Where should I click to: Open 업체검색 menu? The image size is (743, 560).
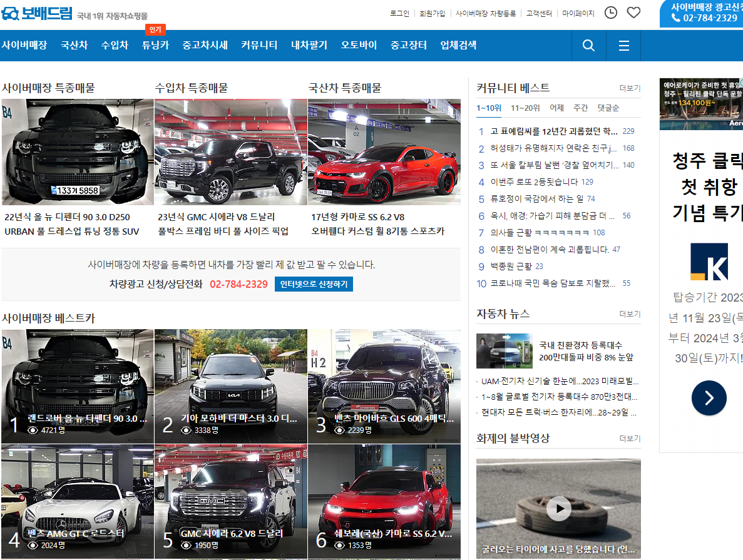[x=458, y=45]
